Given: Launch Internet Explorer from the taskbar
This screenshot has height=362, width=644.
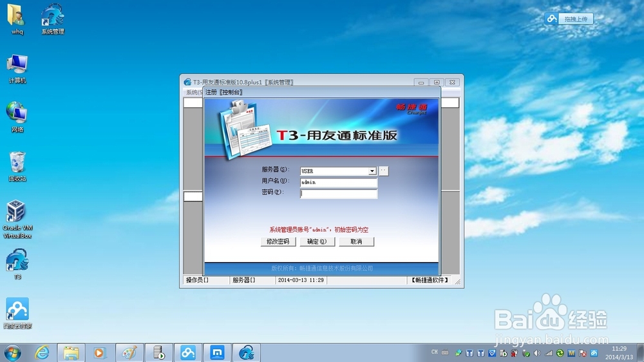Looking at the screenshot, I should click(42, 353).
